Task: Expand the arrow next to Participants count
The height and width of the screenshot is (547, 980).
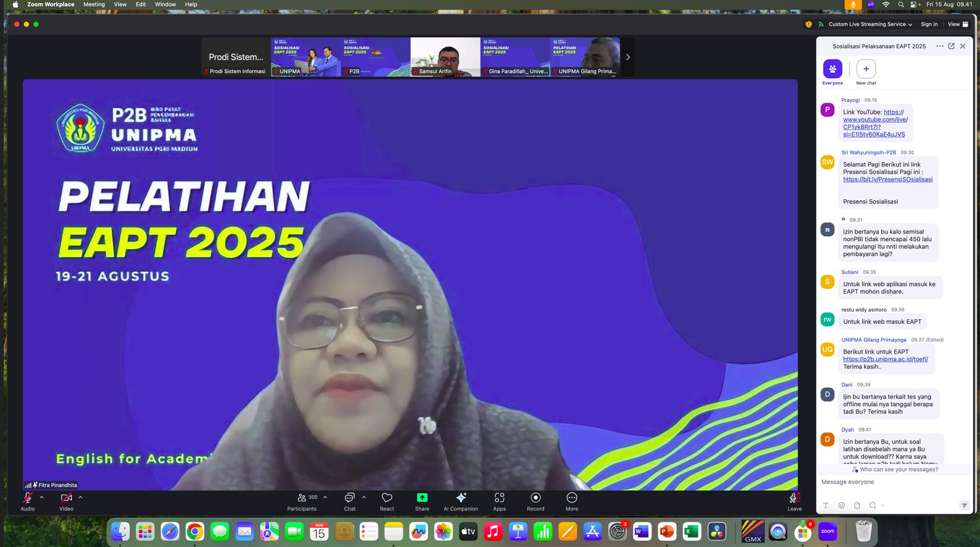Action: click(325, 497)
